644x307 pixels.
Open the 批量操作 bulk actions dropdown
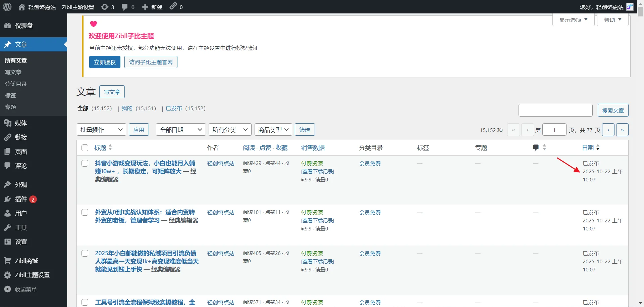tap(101, 130)
